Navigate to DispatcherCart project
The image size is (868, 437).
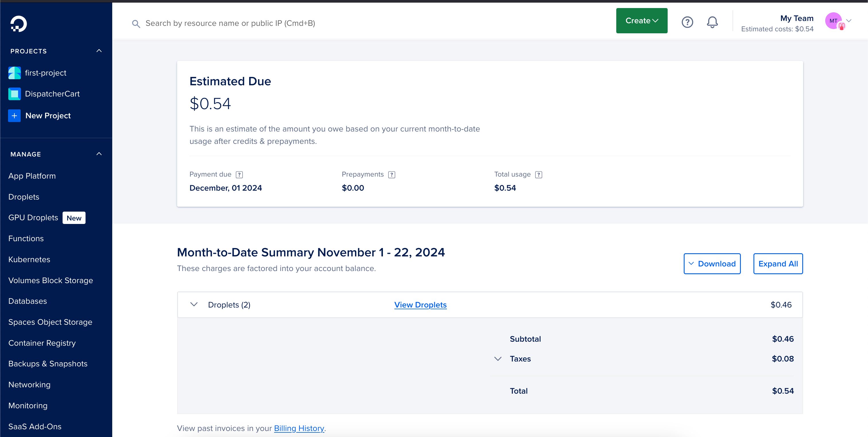[52, 94]
